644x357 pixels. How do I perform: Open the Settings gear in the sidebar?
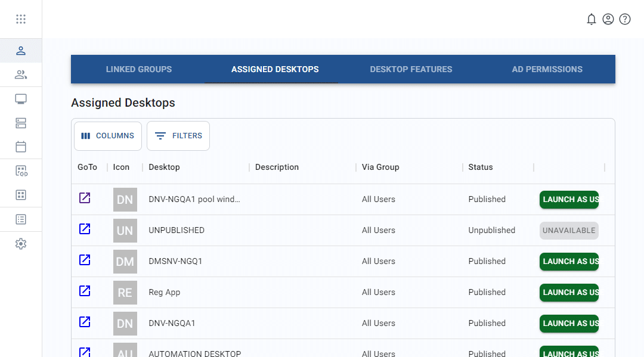click(x=21, y=243)
